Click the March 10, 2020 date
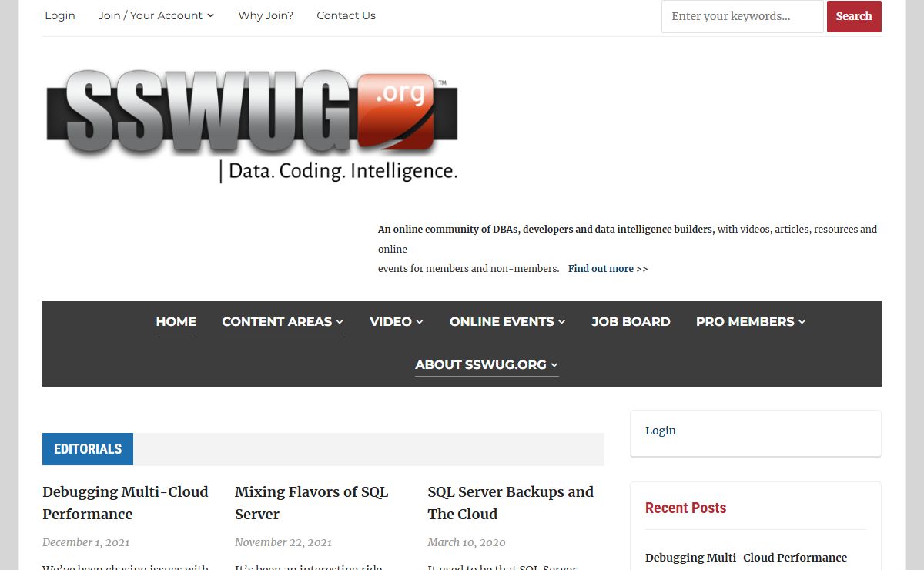 pos(467,542)
